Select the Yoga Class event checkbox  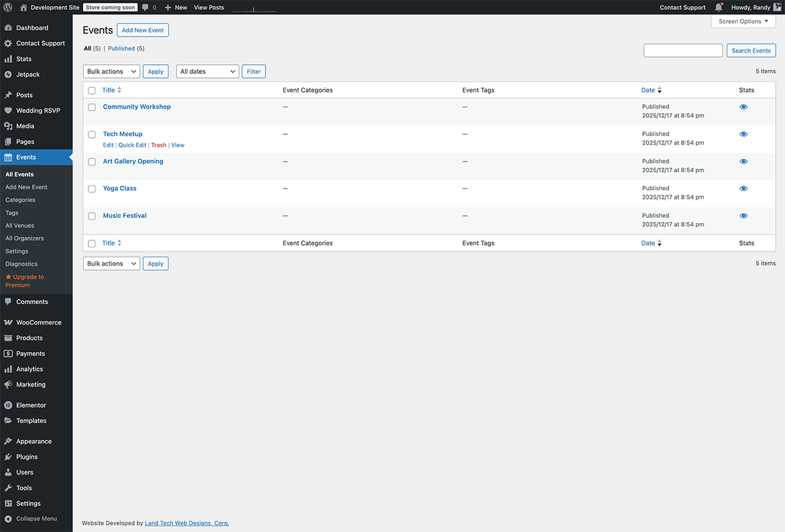point(92,189)
